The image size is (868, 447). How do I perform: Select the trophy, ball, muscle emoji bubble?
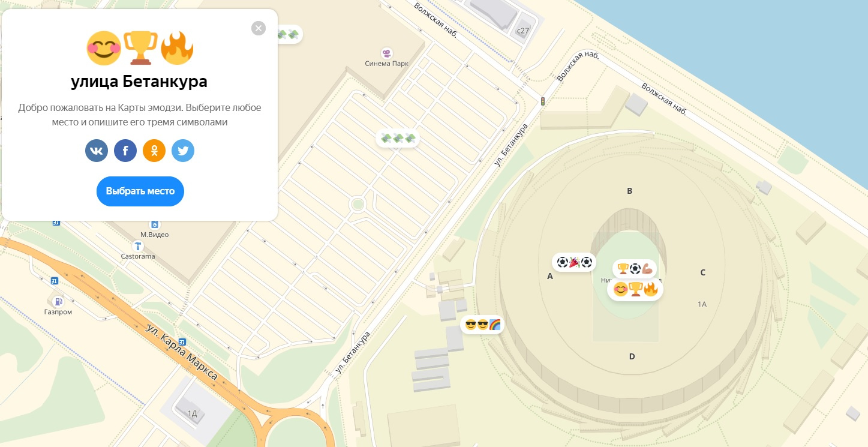[634, 269]
